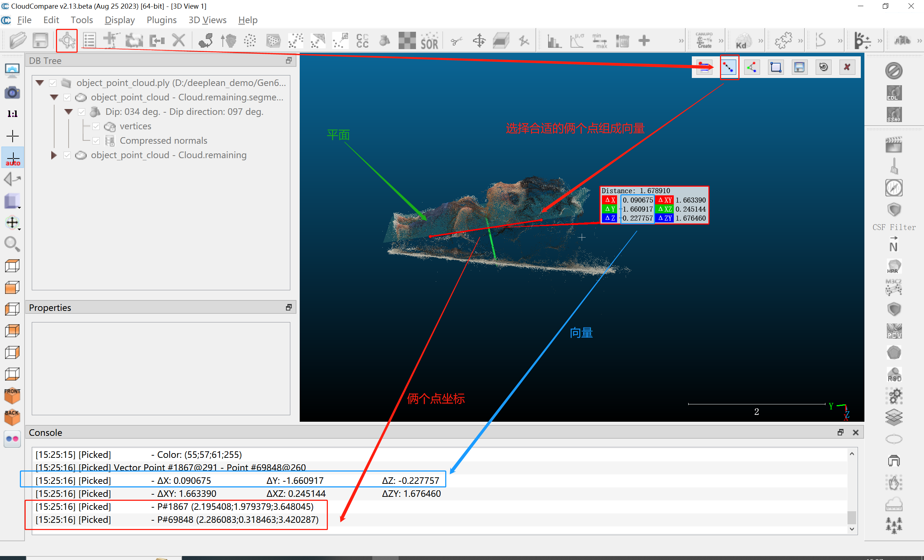
Task: Click the Save floppy disk icon
Action: (x=40, y=40)
